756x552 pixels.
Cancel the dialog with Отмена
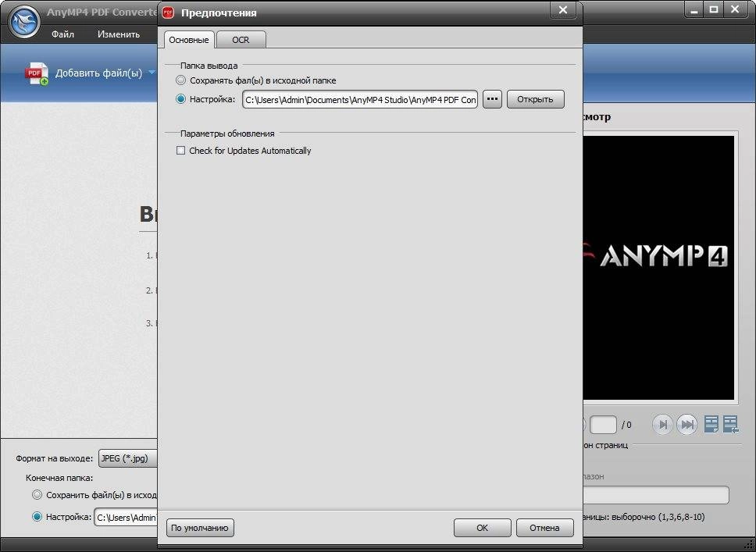pos(545,528)
